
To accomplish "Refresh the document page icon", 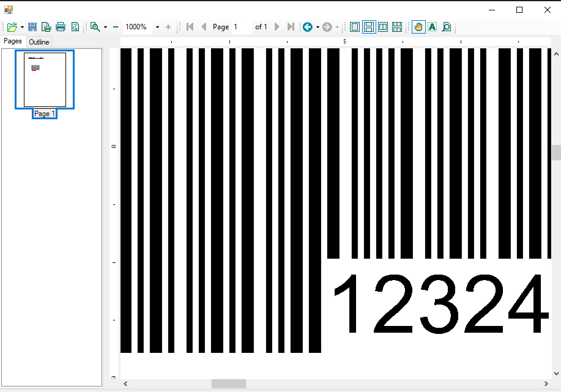I will coord(75,27).
